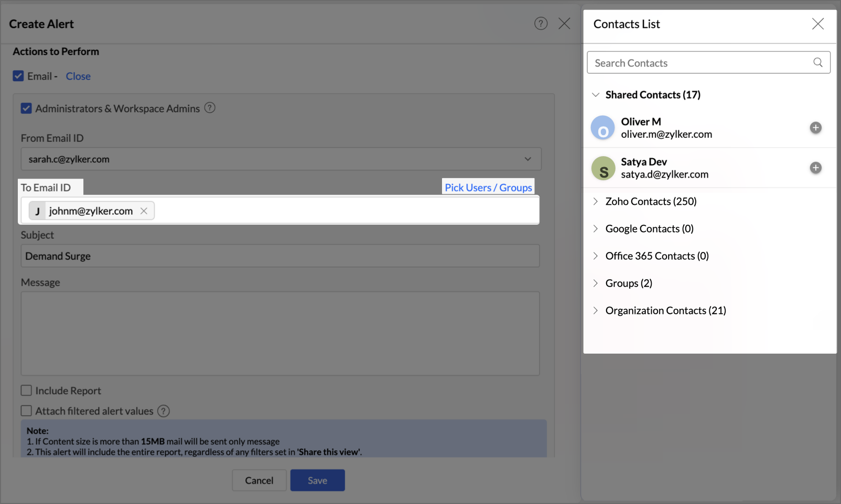Uncheck the Email action checkbox

[18, 76]
